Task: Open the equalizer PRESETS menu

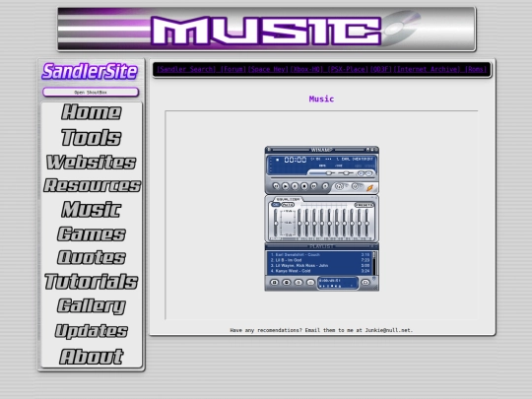Action: coord(364,205)
